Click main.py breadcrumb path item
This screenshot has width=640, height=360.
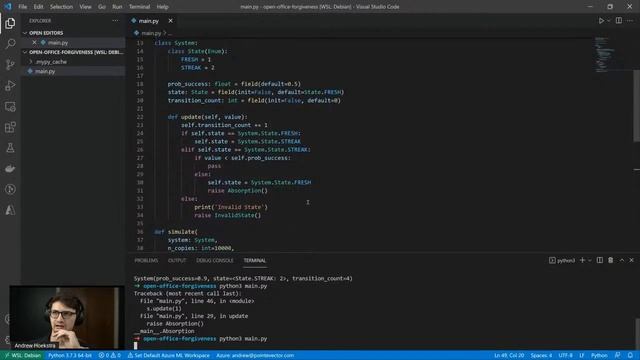(151, 33)
